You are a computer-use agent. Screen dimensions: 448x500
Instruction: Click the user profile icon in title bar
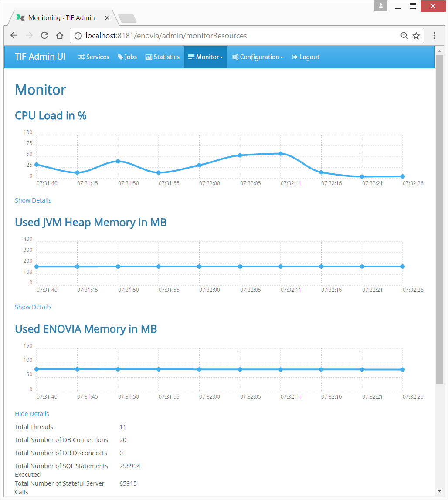click(x=381, y=6)
